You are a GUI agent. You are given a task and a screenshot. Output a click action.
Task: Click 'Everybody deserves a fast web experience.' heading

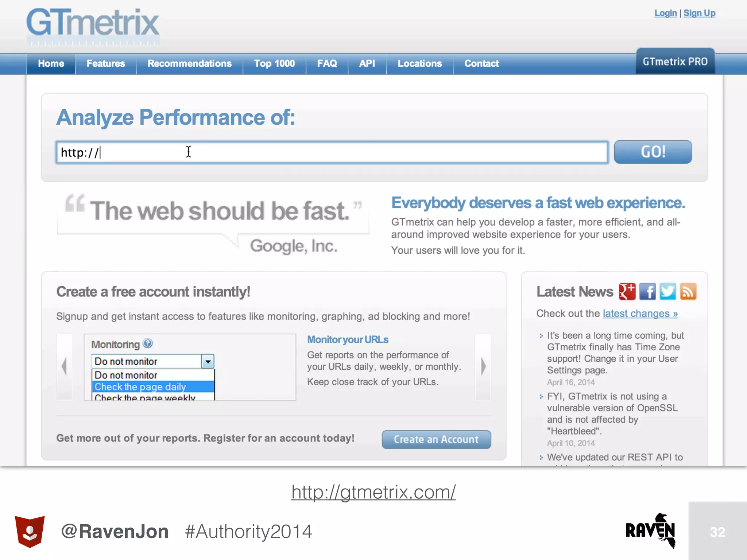(538, 203)
